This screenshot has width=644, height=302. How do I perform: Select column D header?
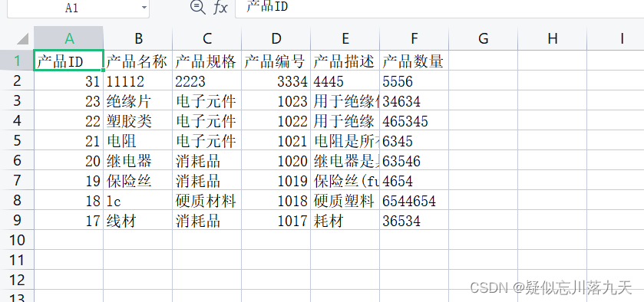276,38
